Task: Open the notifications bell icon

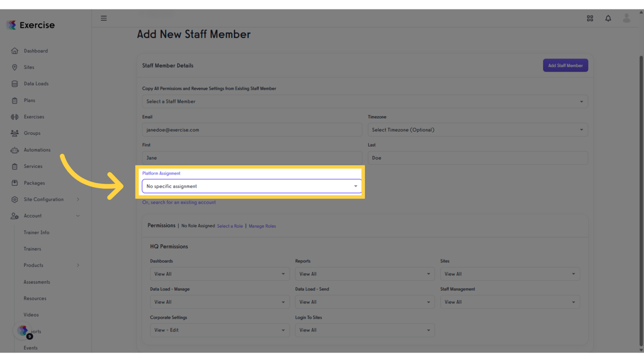Action: pos(608,18)
